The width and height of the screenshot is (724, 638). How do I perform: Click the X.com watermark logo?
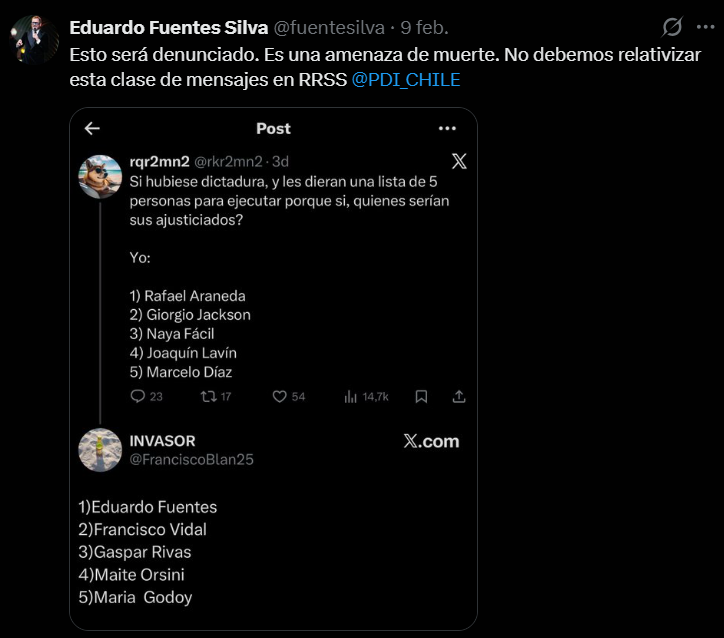coord(431,441)
